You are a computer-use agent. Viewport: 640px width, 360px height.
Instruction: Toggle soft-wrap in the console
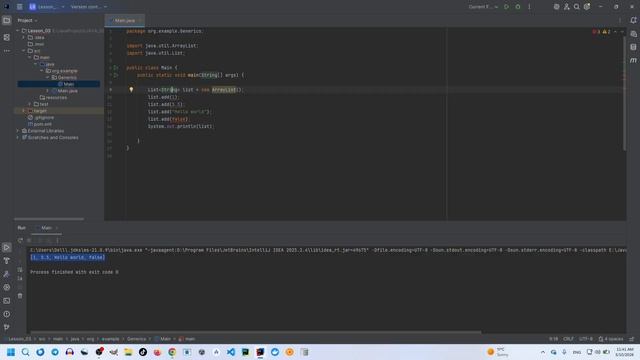point(20,270)
